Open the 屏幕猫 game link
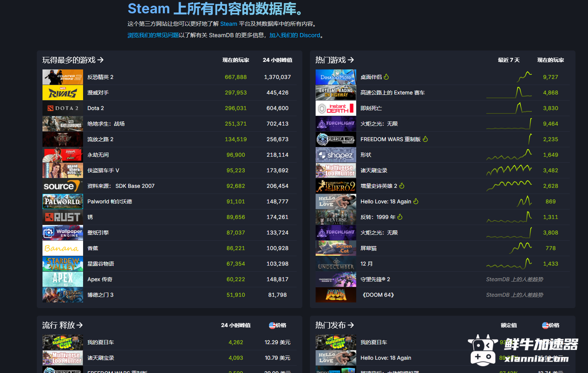 point(369,248)
